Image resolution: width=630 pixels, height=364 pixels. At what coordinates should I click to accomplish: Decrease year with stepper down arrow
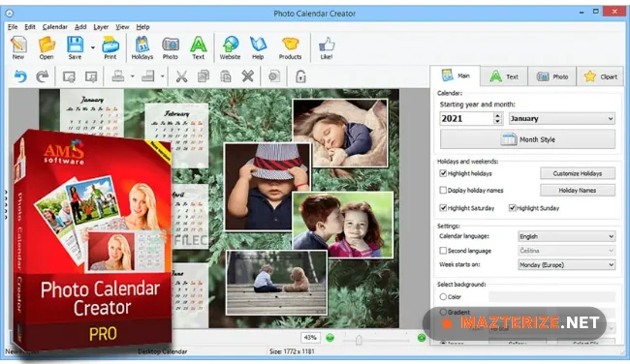(498, 121)
